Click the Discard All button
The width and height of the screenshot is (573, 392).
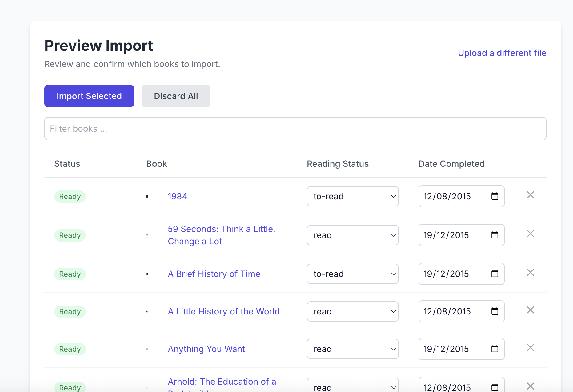coord(176,96)
